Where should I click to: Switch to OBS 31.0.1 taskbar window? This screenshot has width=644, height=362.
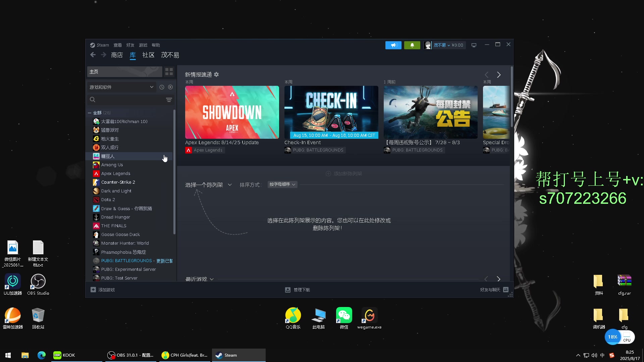(130, 355)
